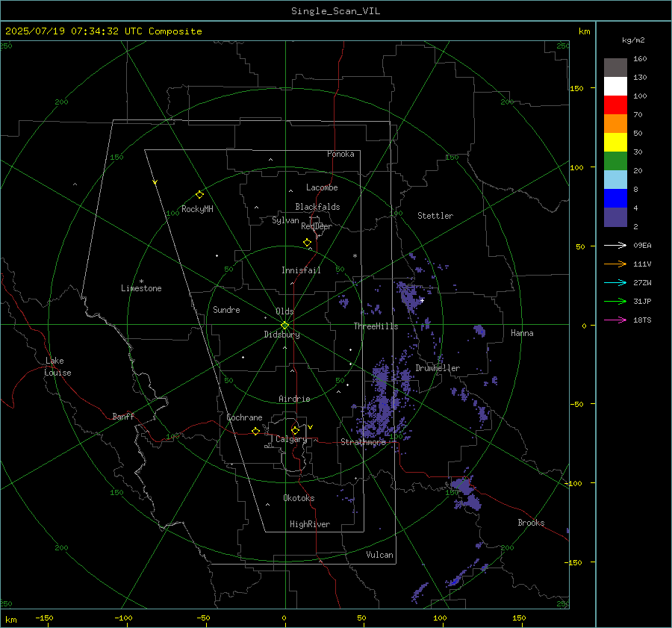Click the 27ZW legend label
This screenshot has height=628, width=672.
click(x=642, y=282)
